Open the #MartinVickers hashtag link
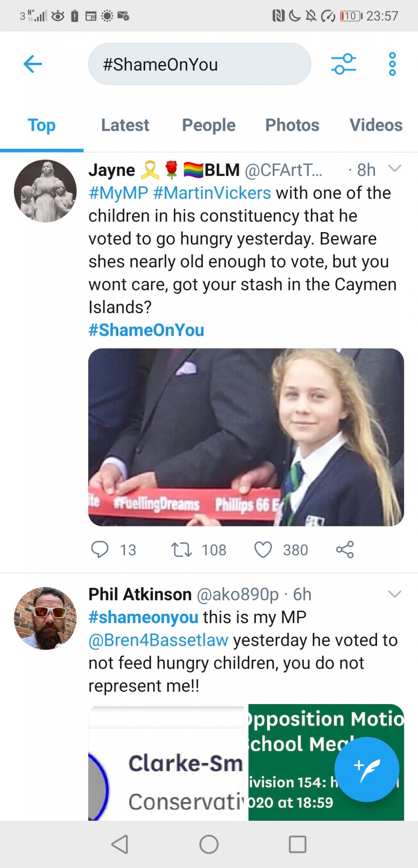 point(212,193)
